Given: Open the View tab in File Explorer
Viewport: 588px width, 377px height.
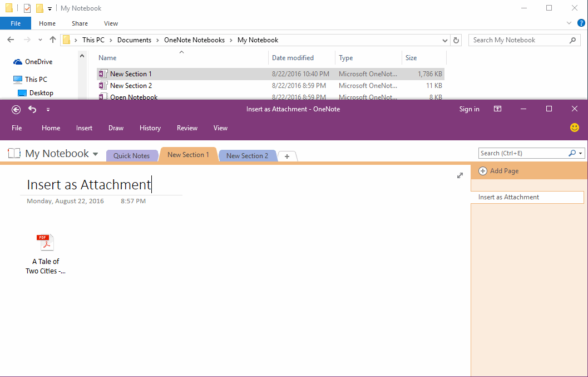Looking at the screenshot, I should click(x=111, y=23).
